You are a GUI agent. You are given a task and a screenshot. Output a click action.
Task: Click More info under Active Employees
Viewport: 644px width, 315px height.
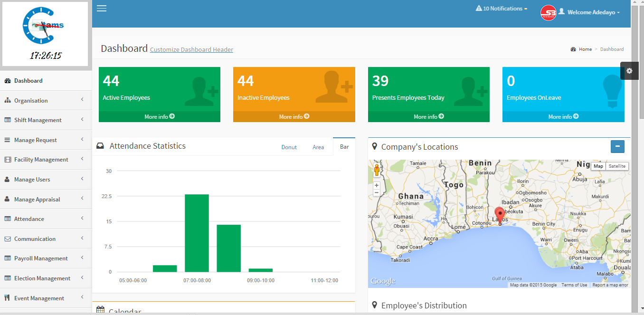(x=159, y=116)
